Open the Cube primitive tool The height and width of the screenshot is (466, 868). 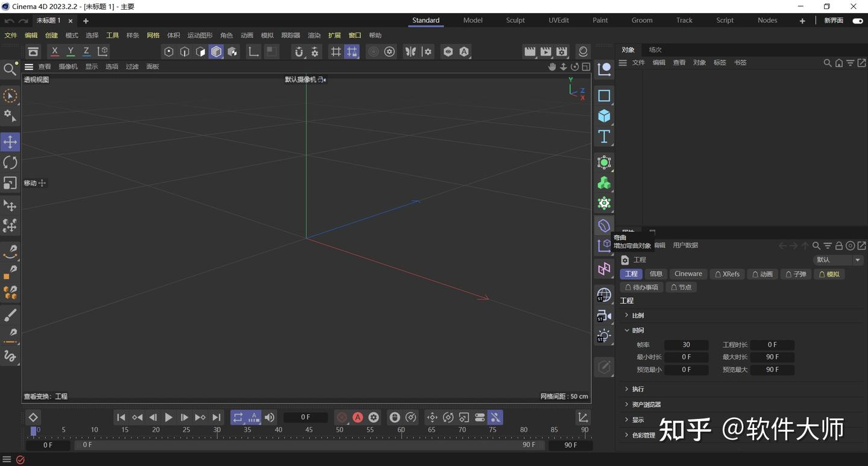604,116
